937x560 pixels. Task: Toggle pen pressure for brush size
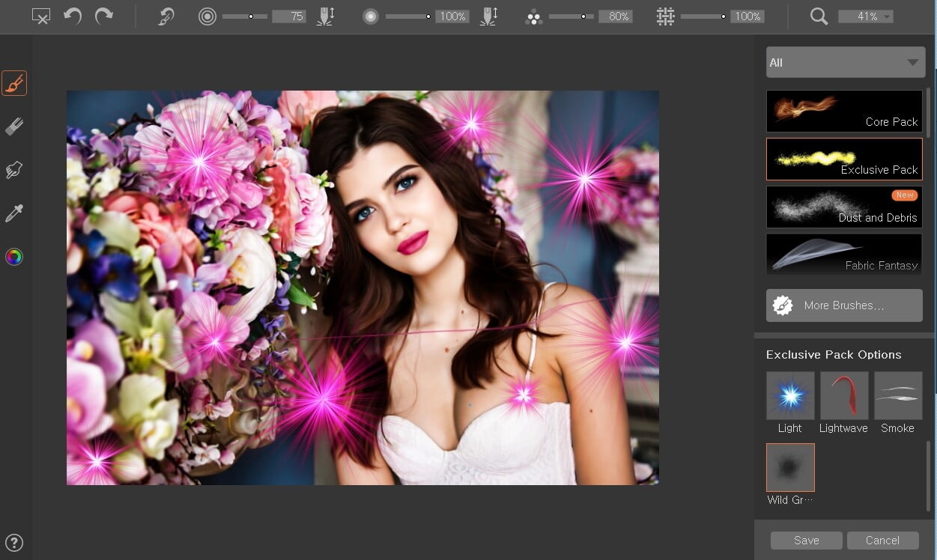(325, 16)
